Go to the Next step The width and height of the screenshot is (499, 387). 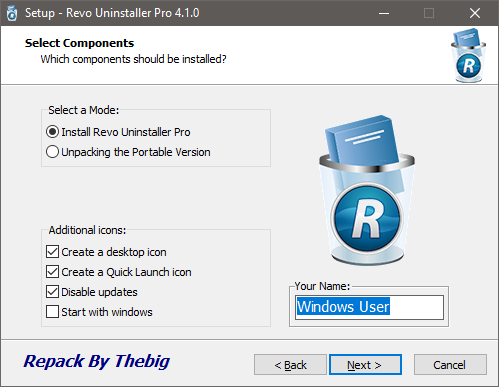[x=365, y=365]
